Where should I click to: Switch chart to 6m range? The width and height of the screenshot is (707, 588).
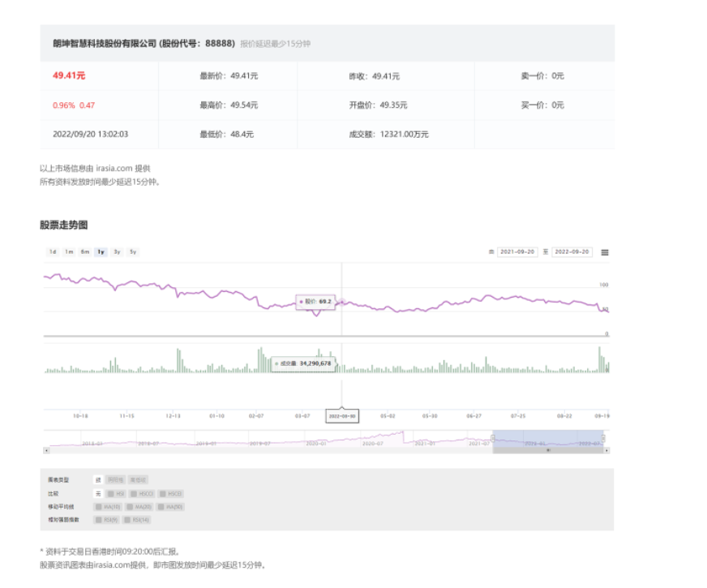[85, 251]
